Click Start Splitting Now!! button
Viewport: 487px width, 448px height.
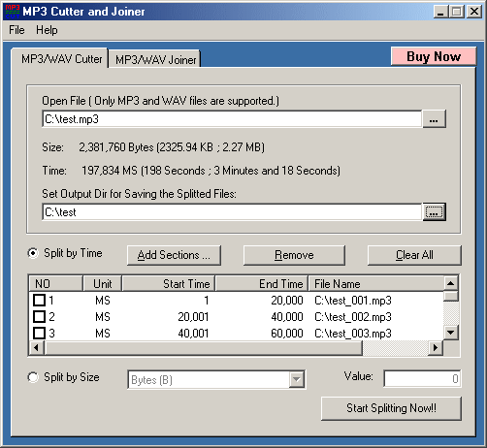pos(391,408)
